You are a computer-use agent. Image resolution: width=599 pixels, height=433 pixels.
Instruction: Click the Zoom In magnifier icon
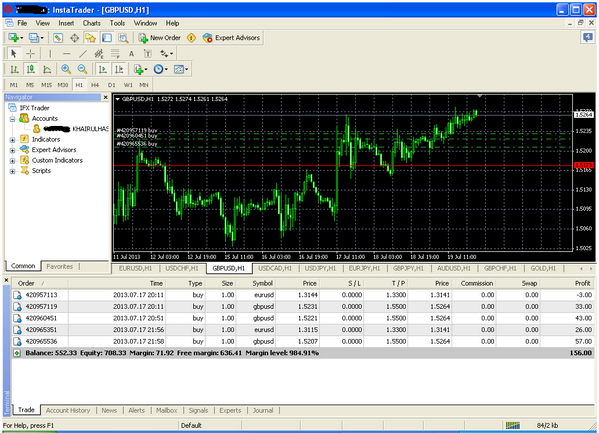66,69
